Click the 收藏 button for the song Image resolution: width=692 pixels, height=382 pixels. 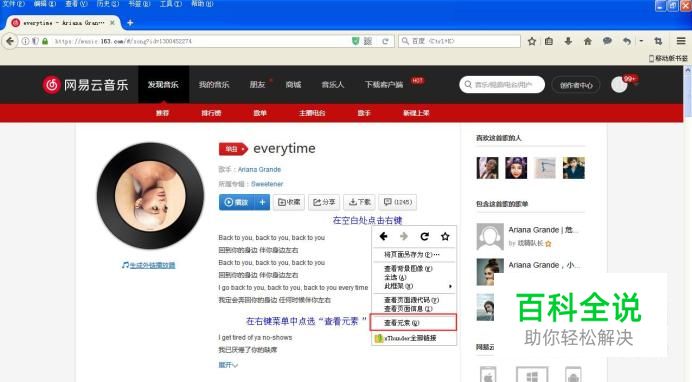[289, 202]
